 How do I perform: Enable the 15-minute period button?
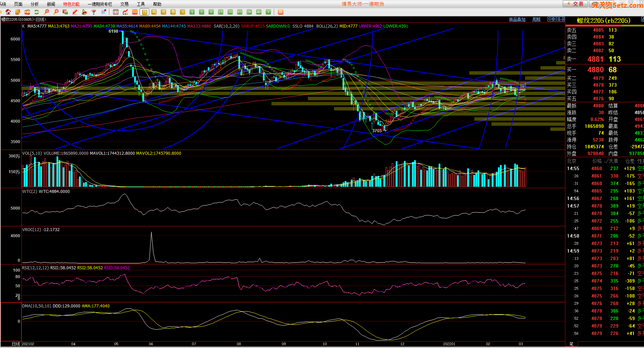click(221, 12)
